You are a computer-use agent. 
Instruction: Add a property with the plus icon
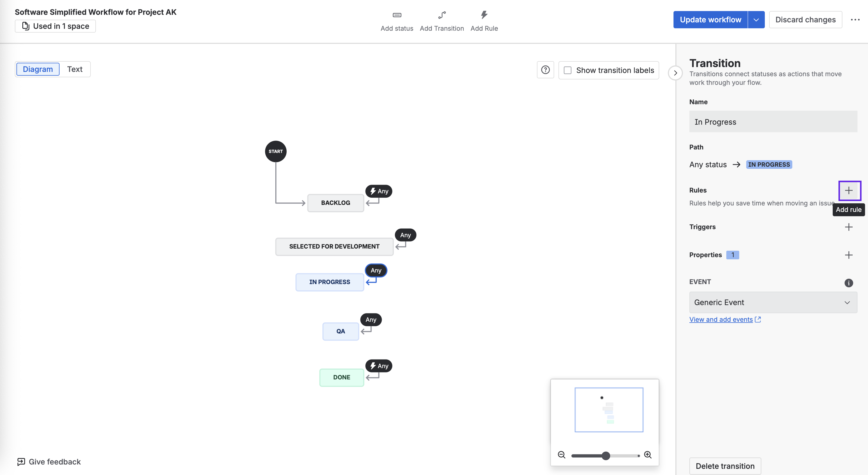[849, 255]
